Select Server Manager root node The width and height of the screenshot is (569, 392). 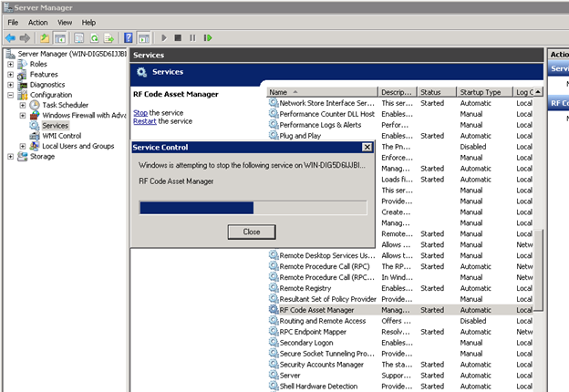72,54
